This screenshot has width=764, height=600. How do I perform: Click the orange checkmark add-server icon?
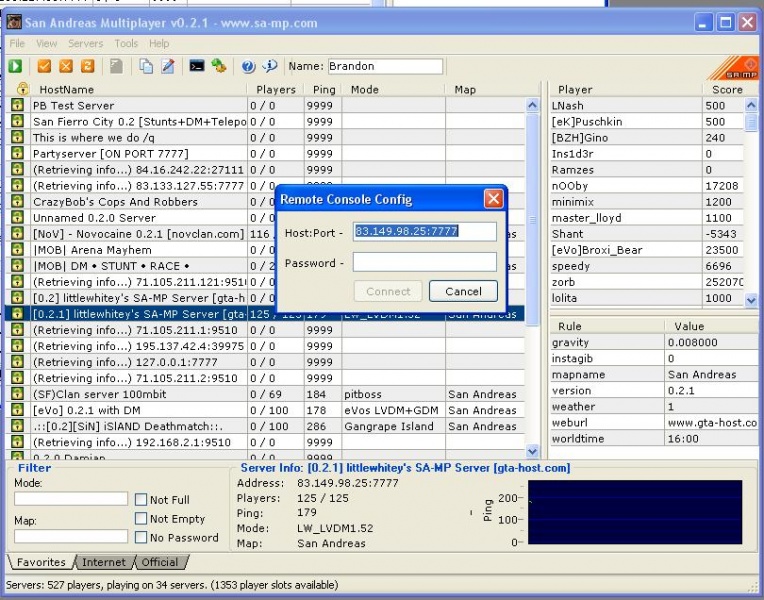point(44,67)
